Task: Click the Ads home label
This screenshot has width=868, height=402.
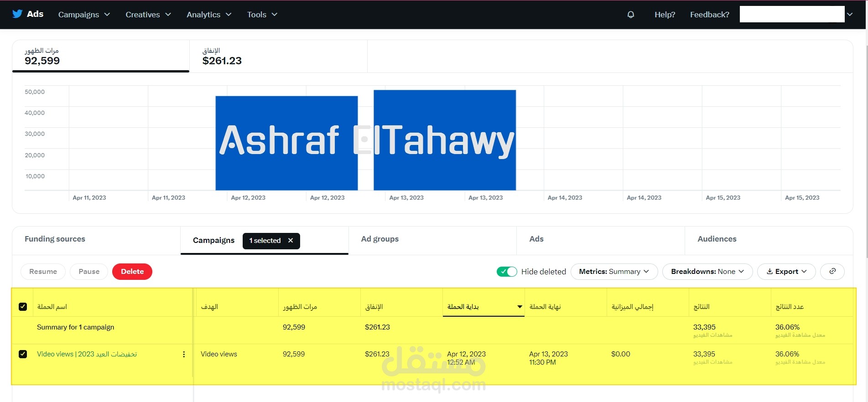Action: [x=35, y=14]
